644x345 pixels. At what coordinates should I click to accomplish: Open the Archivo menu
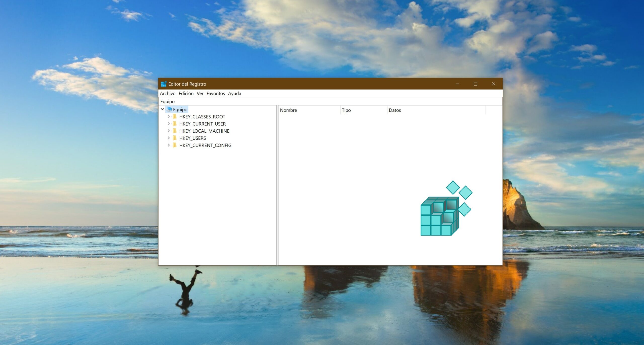tap(168, 93)
